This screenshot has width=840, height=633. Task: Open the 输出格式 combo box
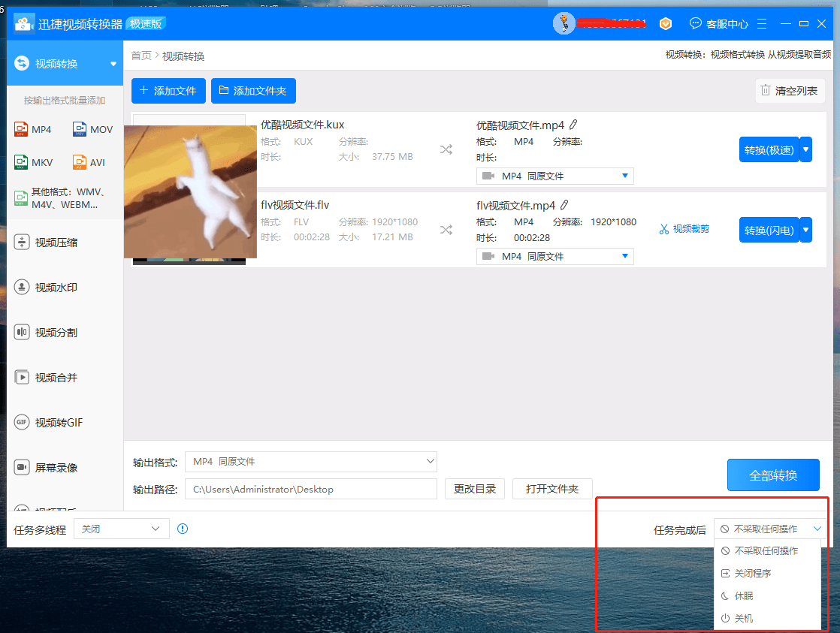pos(310,461)
